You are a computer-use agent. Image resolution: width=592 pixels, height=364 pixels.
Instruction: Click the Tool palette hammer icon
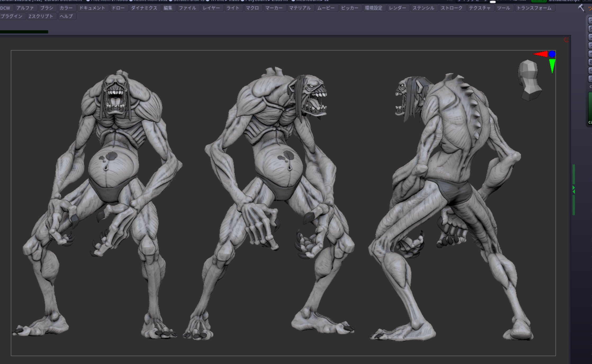581,8
